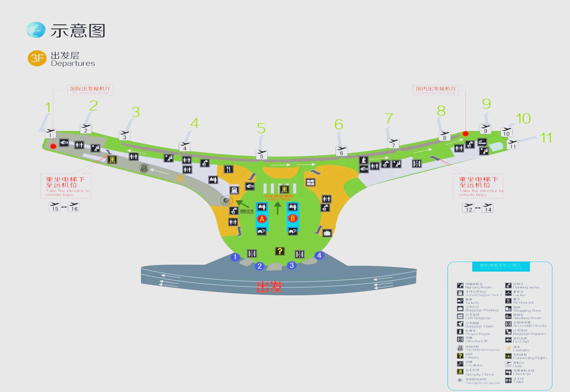The height and width of the screenshot is (392, 570).
Task: Click the Restaurant fork-and-knife icon on map
Action: point(228,169)
